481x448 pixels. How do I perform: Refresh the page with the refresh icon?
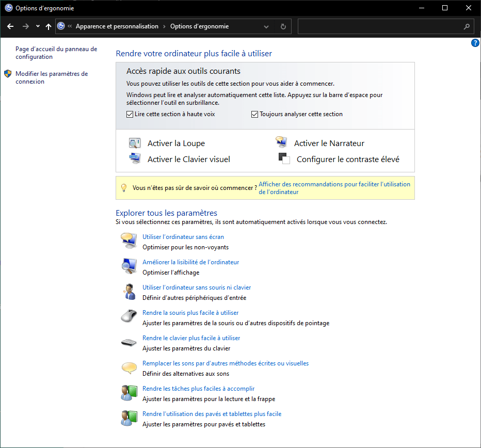tap(283, 26)
